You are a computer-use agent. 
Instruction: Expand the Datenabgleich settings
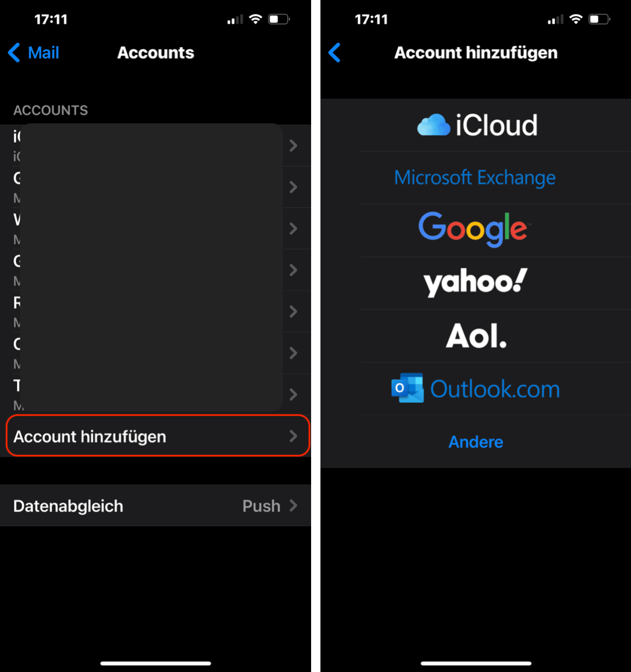[155, 506]
